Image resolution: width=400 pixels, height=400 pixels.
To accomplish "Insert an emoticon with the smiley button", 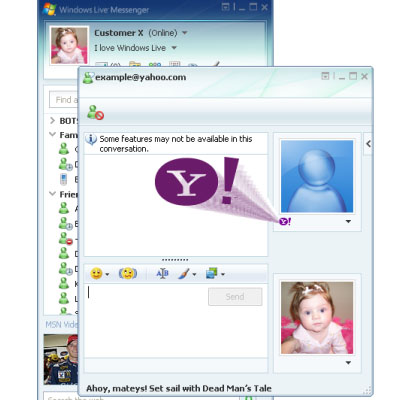I will click(x=96, y=274).
